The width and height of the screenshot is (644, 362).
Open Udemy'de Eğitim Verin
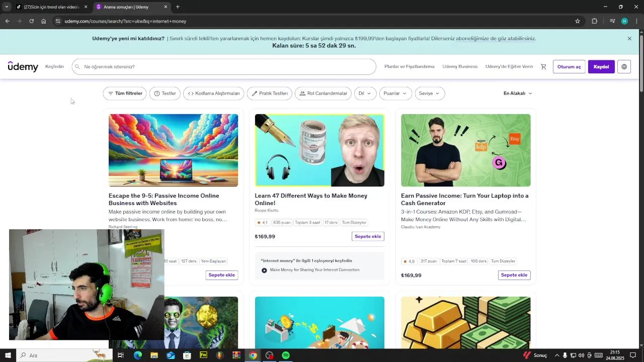509,66
